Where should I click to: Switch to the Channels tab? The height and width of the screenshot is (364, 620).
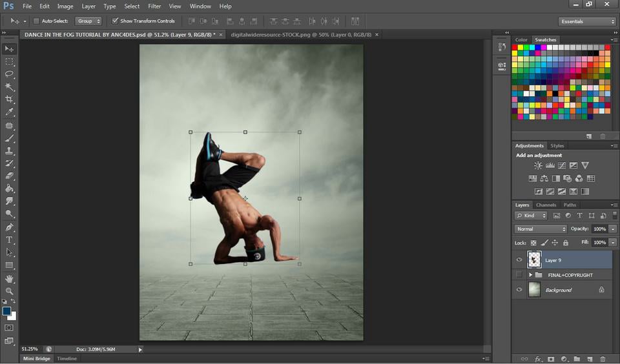(x=546, y=205)
